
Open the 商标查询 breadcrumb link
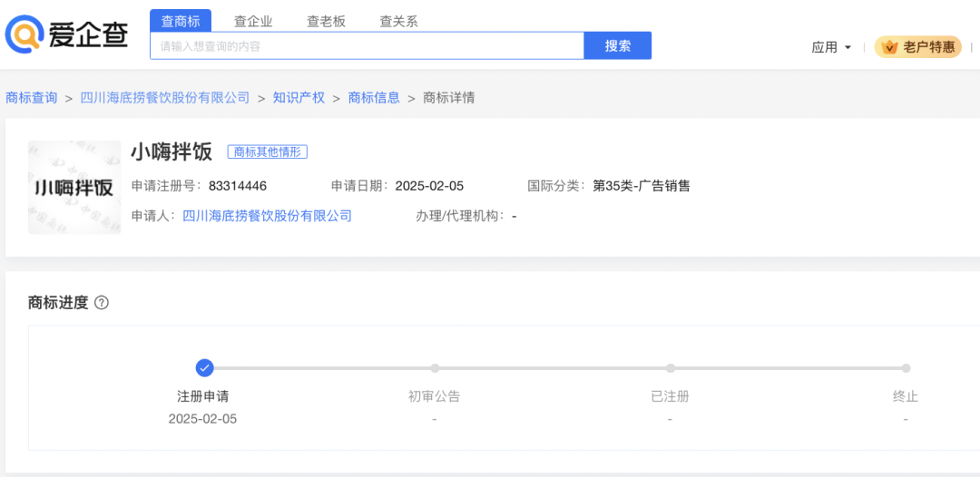click(31, 98)
